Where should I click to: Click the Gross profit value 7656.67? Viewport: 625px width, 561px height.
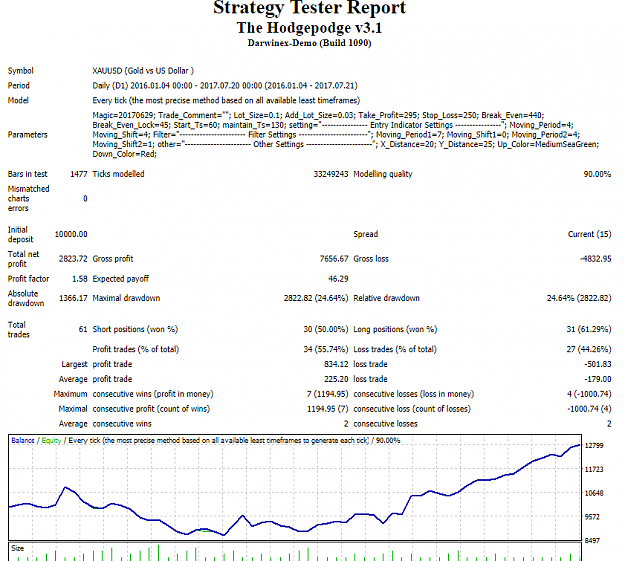click(x=334, y=259)
